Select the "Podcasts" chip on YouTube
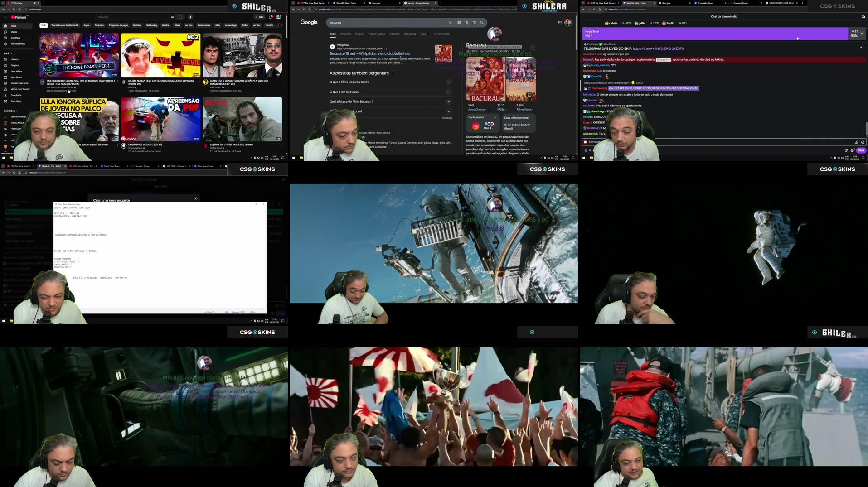This screenshot has width=868, height=487. [x=99, y=25]
